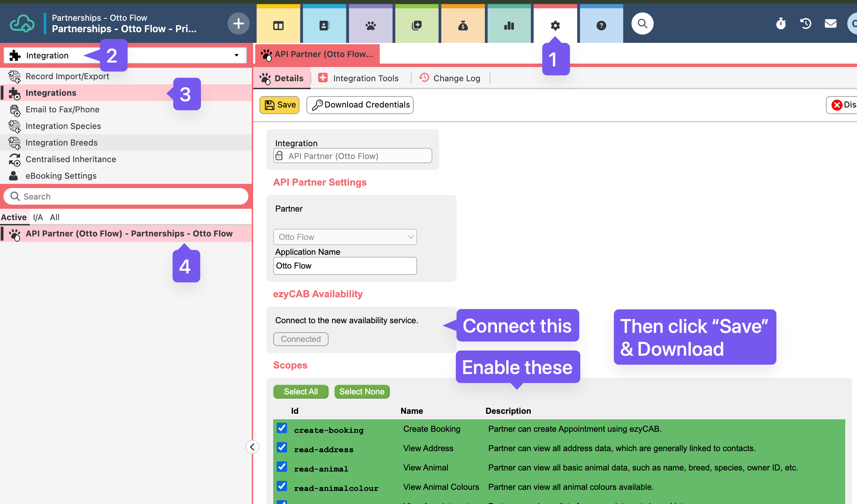The height and width of the screenshot is (504, 857).
Task: Click the Select None scopes button
Action: (x=362, y=392)
